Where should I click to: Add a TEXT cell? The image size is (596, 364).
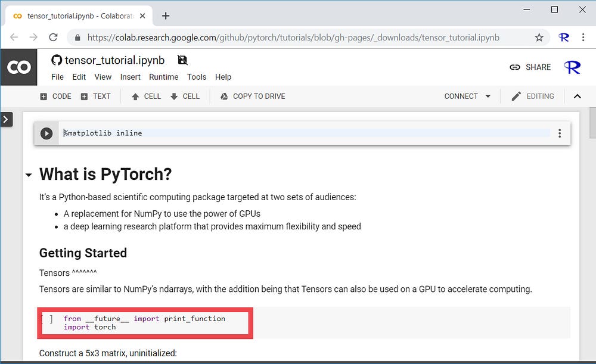96,97
